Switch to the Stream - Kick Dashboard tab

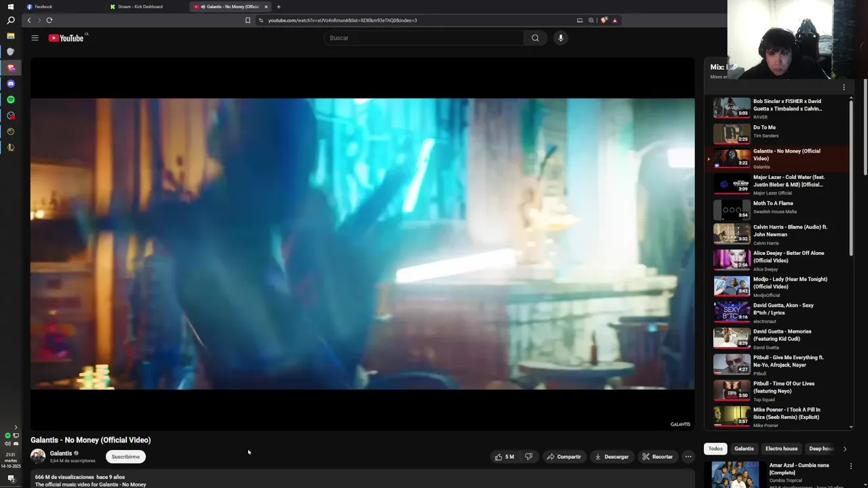[x=140, y=7]
